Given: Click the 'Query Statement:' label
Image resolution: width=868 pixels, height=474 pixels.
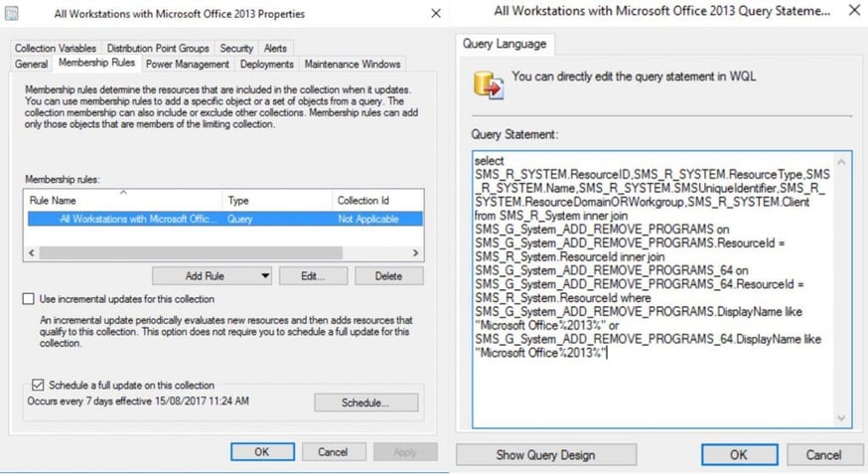Looking at the screenshot, I should 514,134.
